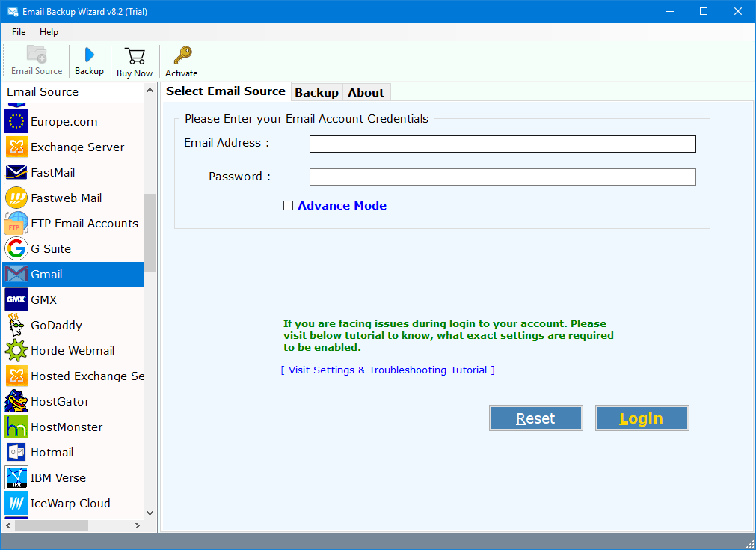Click the Email Source toolbar icon
Viewport: 756px width, 550px height.
tap(37, 54)
